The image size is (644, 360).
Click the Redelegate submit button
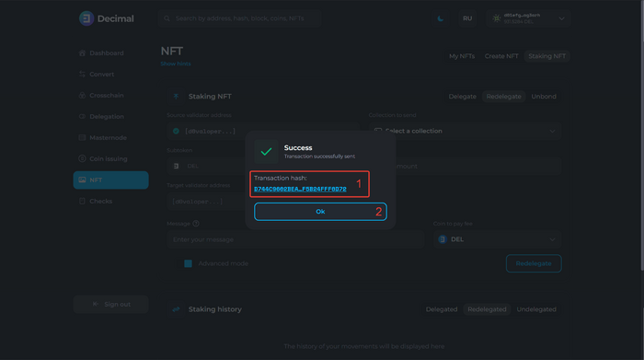[x=534, y=263]
